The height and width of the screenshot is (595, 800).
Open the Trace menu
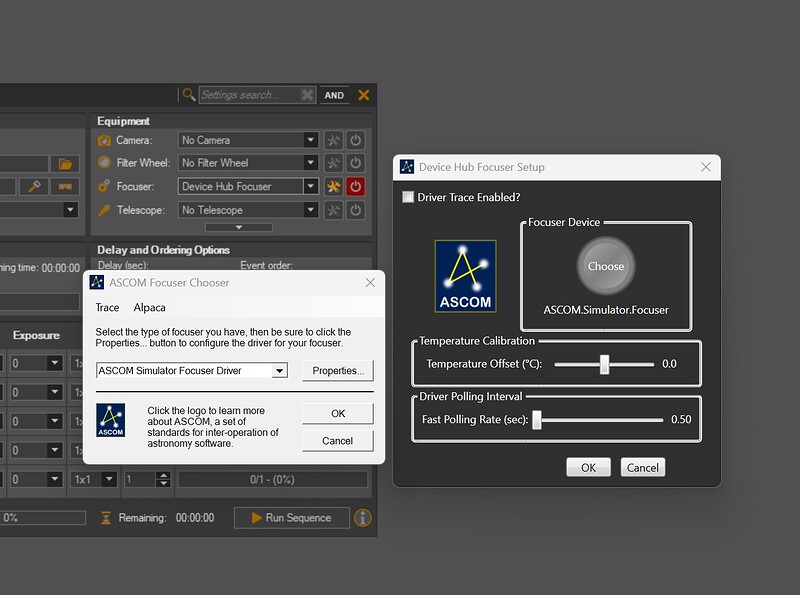107,307
